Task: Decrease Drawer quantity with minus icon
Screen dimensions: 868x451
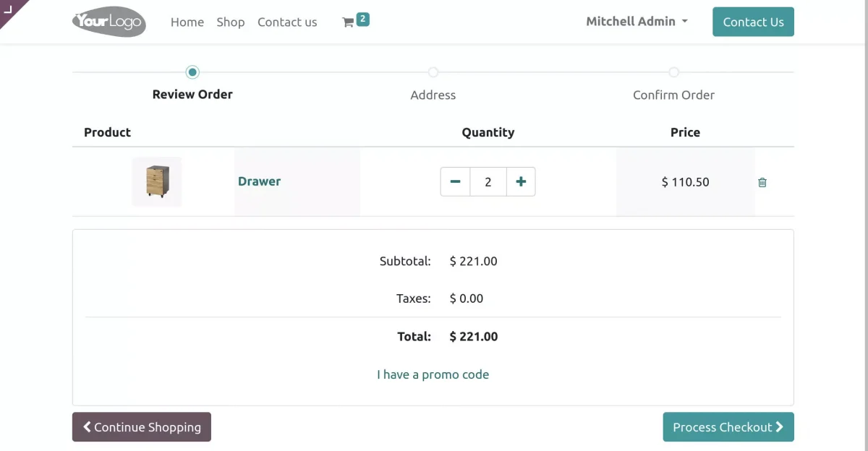Action: [455, 182]
